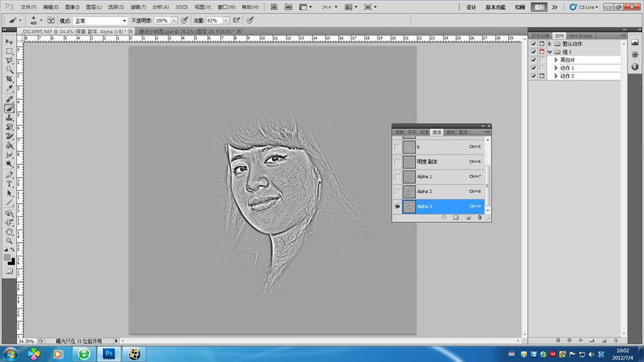Expand the 动作 3 action item
This screenshot has width=644, height=362.
point(556,76)
